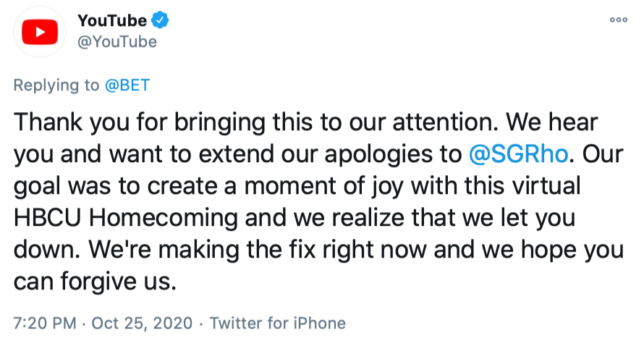Click the 7:20 PM timestamp
Screen dimensions: 644x346
pos(45,323)
